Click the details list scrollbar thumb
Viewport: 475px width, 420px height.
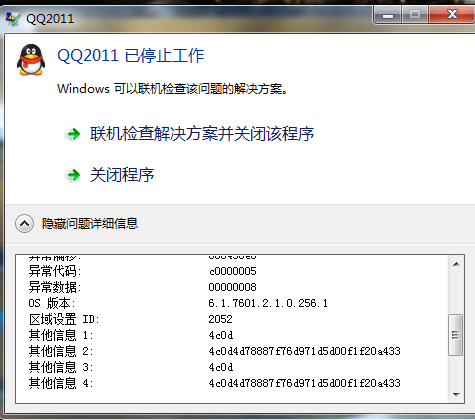click(456, 335)
